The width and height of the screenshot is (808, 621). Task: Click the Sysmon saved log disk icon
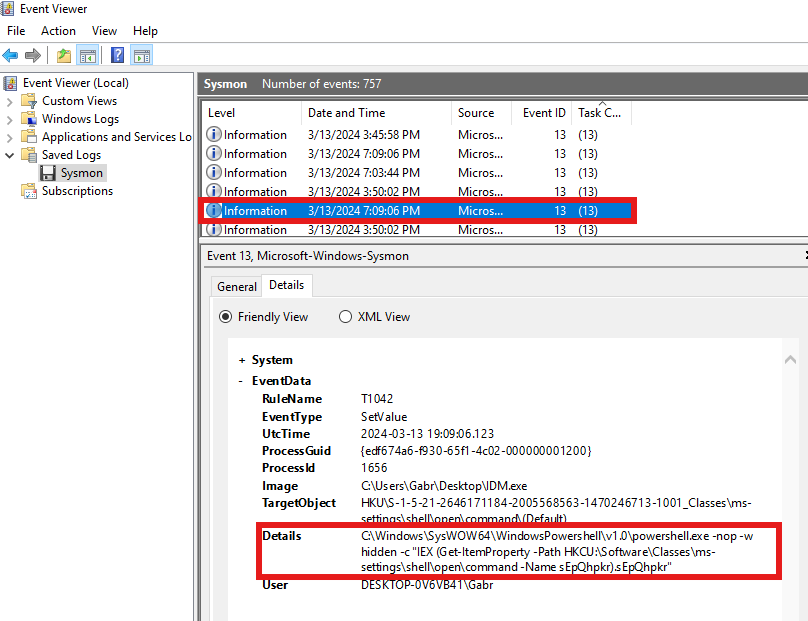point(48,173)
